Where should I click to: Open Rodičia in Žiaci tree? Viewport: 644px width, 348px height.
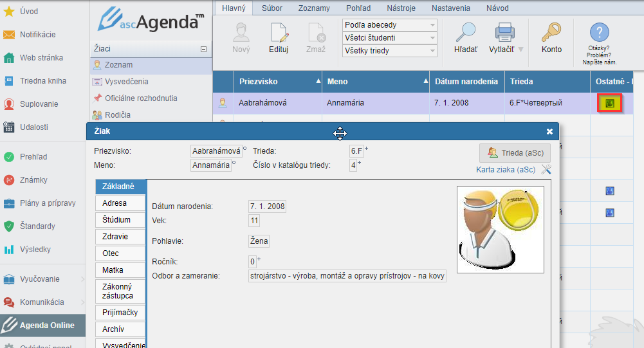[118, 114]
